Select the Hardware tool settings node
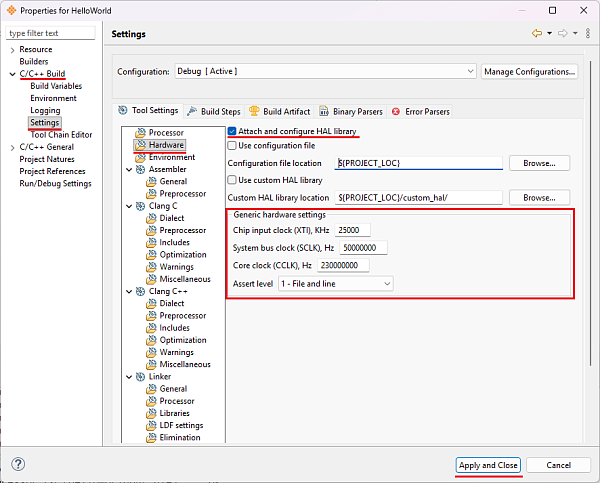This screenshot has height=483, width=600. 166,145
